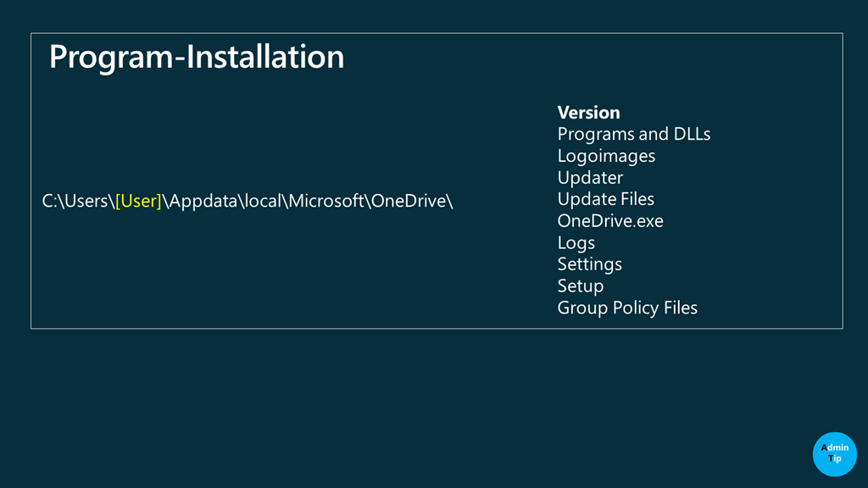The height and width of the screenshot is (488, 868).
Task: Select OneDrive.exe in the list
Action: click(x=610, y=221)
